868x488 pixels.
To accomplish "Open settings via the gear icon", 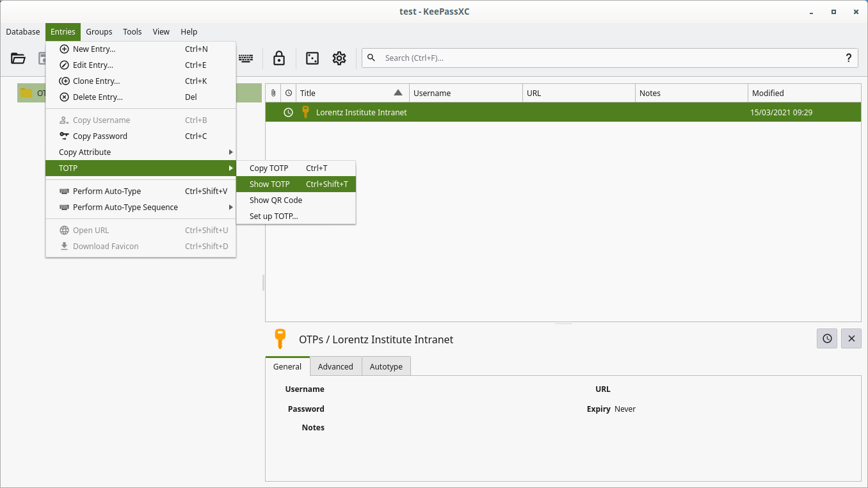I will coord(339,58).
